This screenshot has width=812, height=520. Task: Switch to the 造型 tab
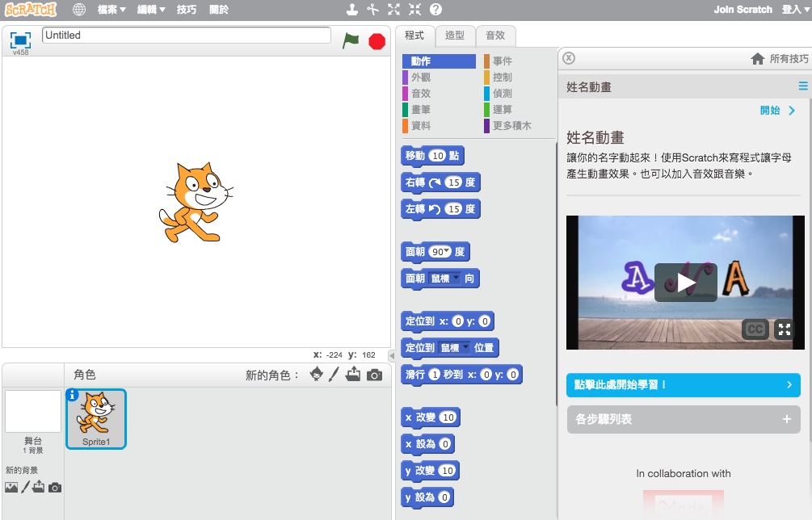pyautogui.click(x=455, y=36)
